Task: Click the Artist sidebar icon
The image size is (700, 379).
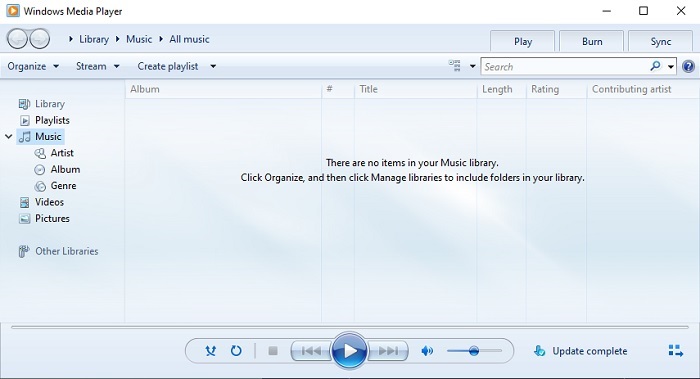Action: tap(40, 154)
